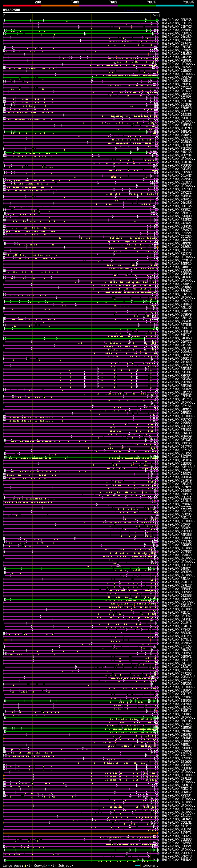197x868 pixels.
Task: Select the UniRef100_Q6SSE6 label
Action: [x=177, y=139]
